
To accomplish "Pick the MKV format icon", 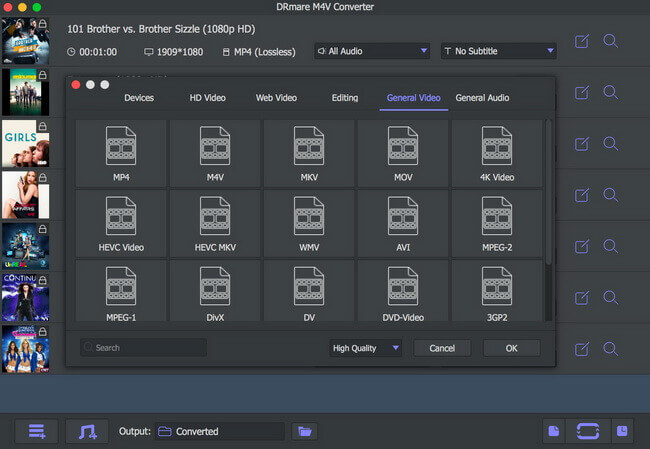I will [x=309, y=146].
